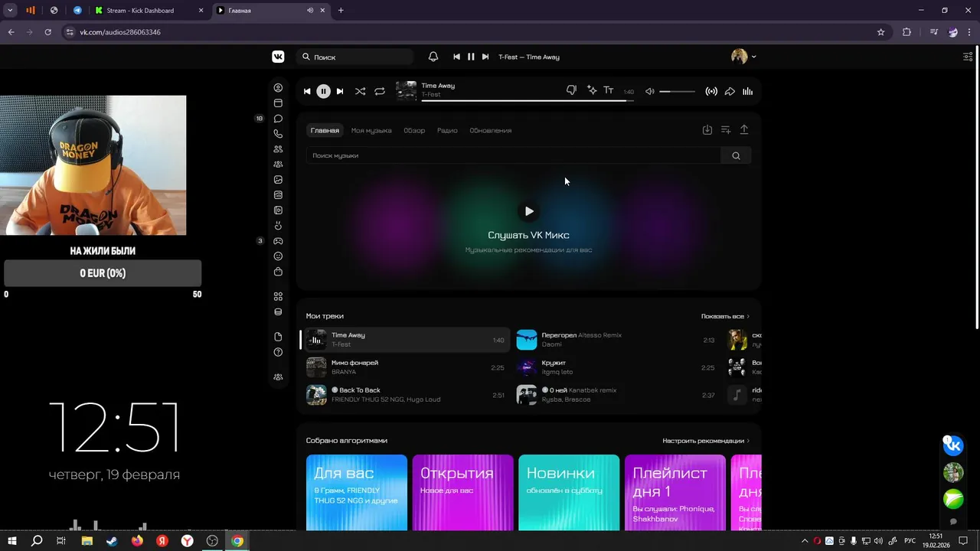Switch to 'Радио' tab
The width and height of the screenshot is (980, 551).
pyautogui.click(x=447, y=130)
